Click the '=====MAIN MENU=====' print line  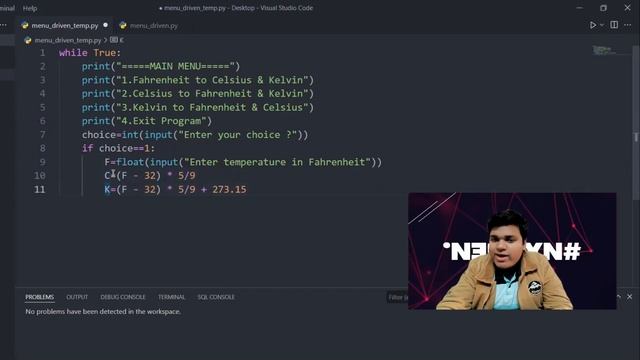coord(161,66)
